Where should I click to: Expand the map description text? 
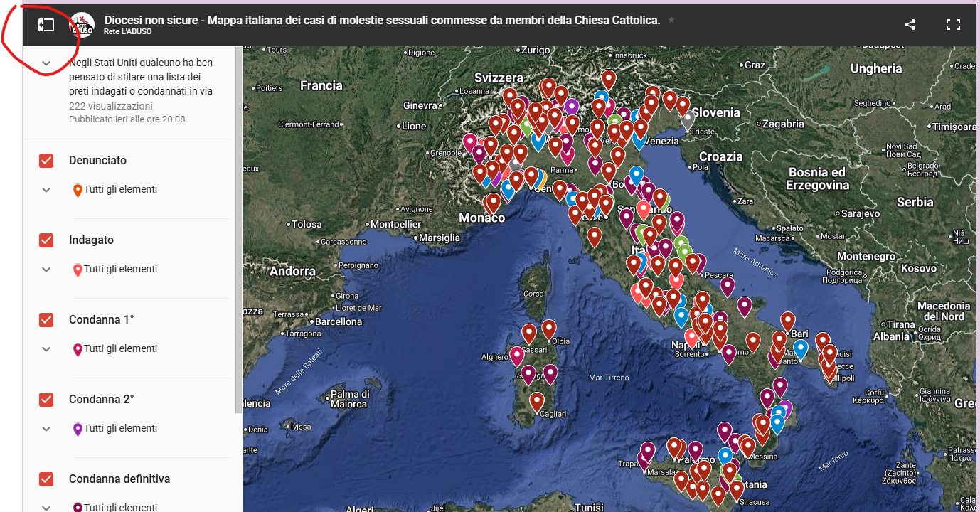(x=46, y=63)
